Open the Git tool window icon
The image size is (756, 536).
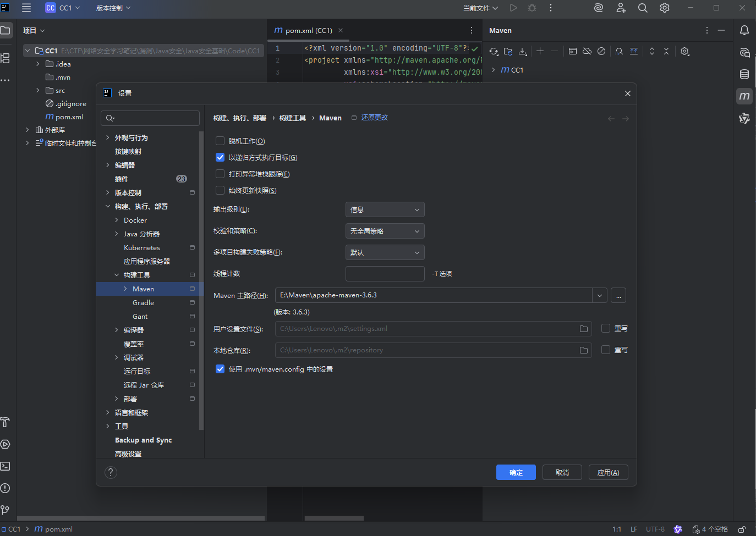click(x=6, y=510)
